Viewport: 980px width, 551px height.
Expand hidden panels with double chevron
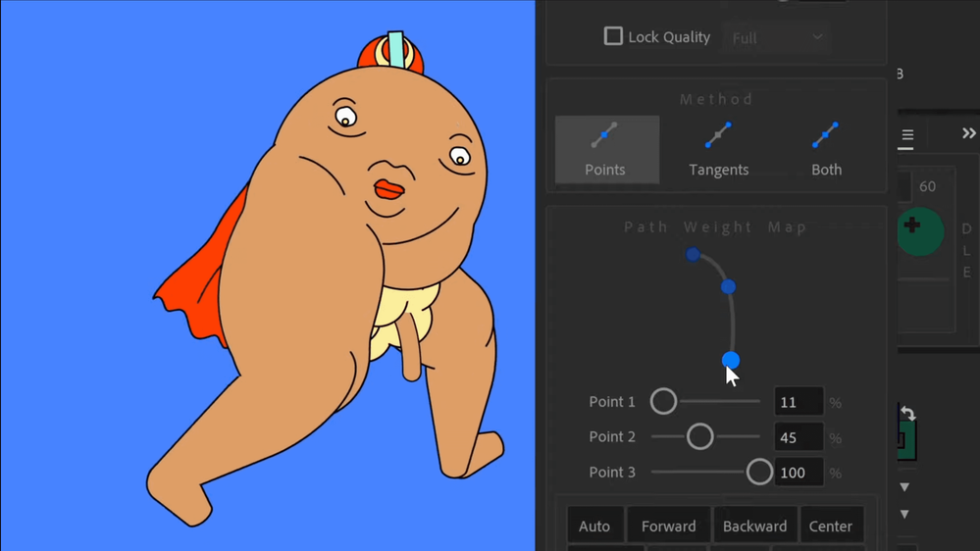[x=968, y=134]
